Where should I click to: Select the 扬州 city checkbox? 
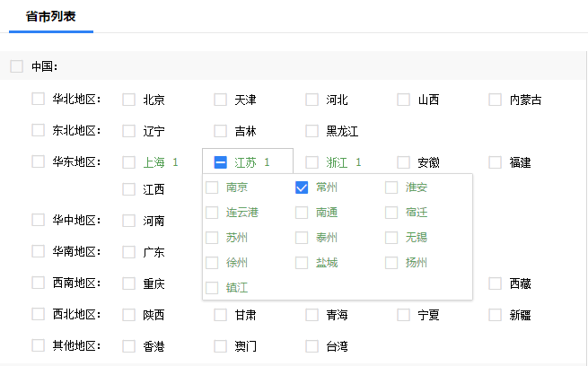point(391,263)
